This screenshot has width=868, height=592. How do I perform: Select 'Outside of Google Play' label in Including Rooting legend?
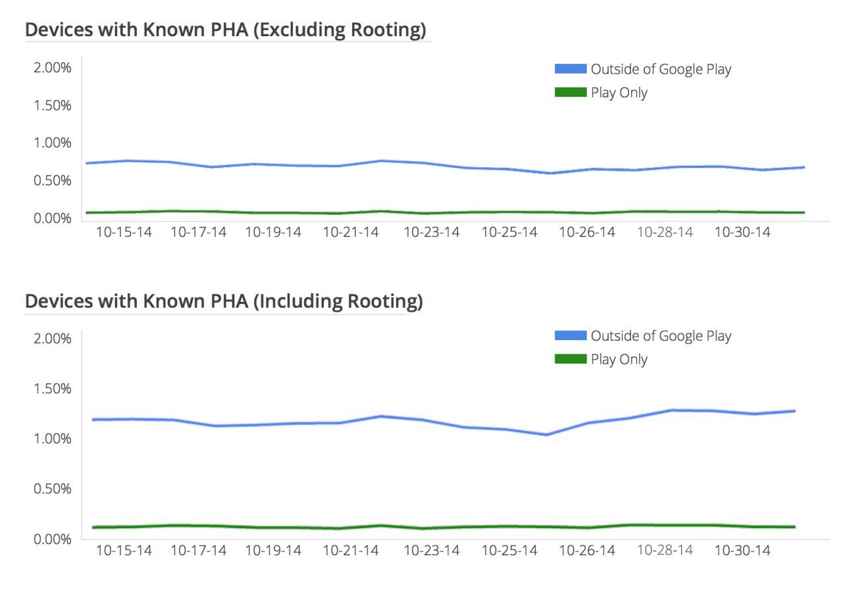pyautogui.click(x=661, y=336)
